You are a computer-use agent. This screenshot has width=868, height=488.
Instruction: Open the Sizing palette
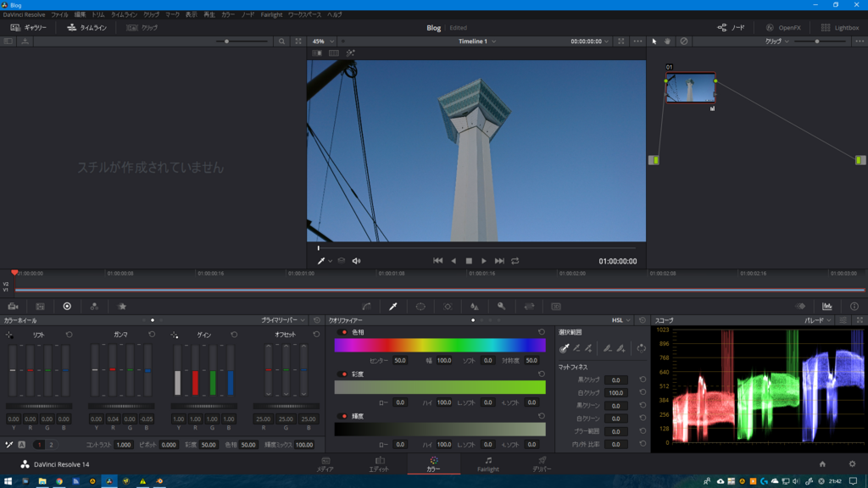tap(529, 307)
